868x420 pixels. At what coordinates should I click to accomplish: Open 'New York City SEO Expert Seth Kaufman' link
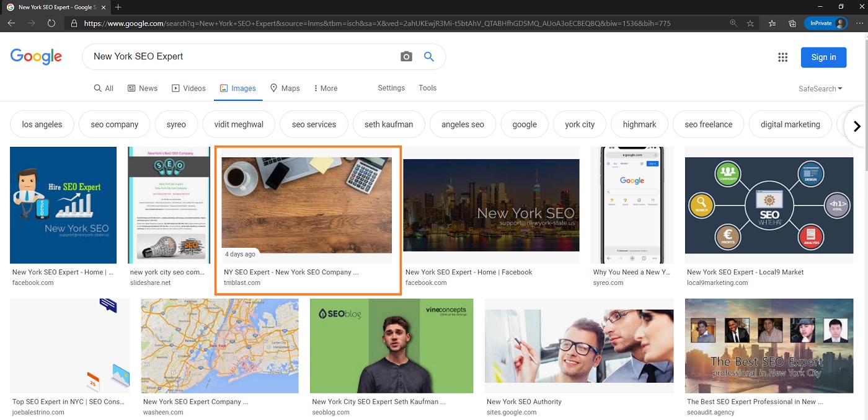379,401
